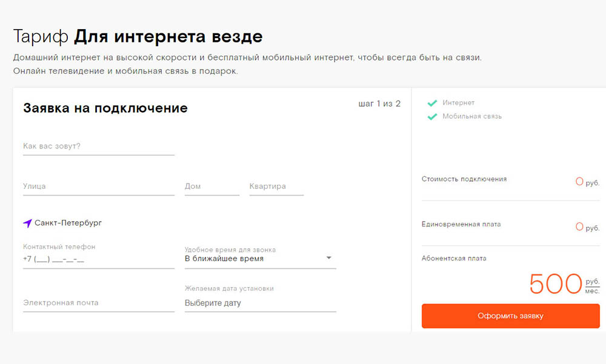606x364 pixels.
Task: Click the green checkmark beside Мобильная связь
Action: (x=432, y=116)
